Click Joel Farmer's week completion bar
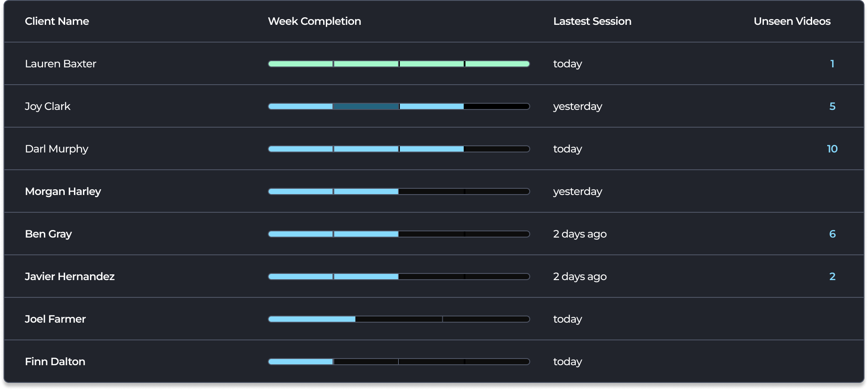The image size is (868, 390). 399,319
